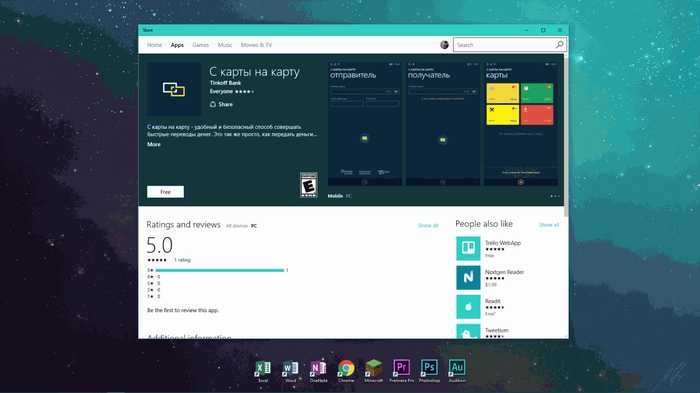Open the Trello WebApp tile icon

[468, 248]
